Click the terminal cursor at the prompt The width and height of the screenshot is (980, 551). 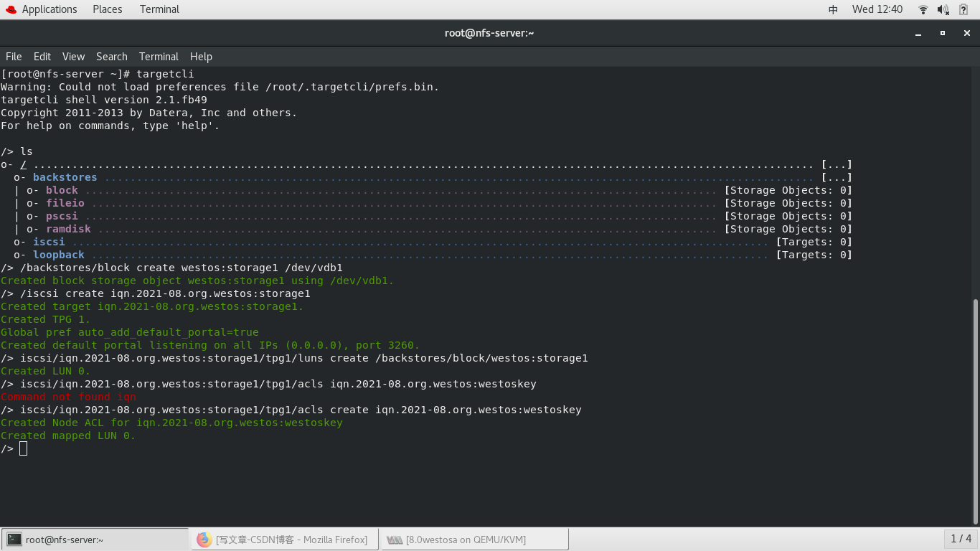tap(24, 448)
